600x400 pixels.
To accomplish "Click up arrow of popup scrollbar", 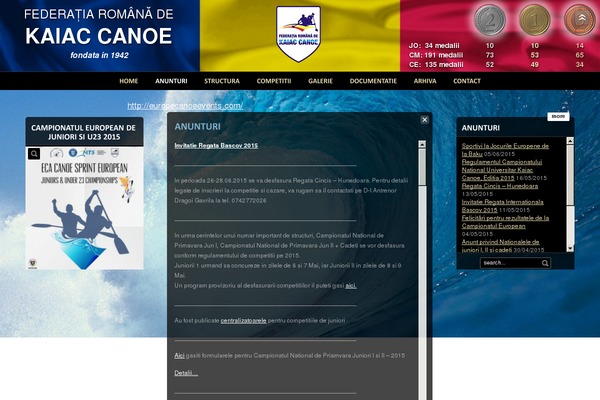I will pyautogui.click(x=422, y=144).
